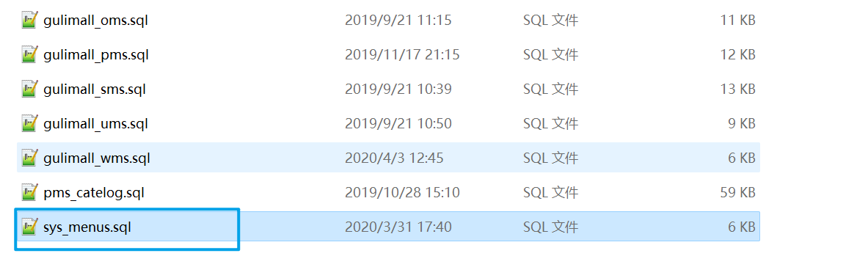Click the gulimall_wms.sql file icon

[x=30, y=158]
